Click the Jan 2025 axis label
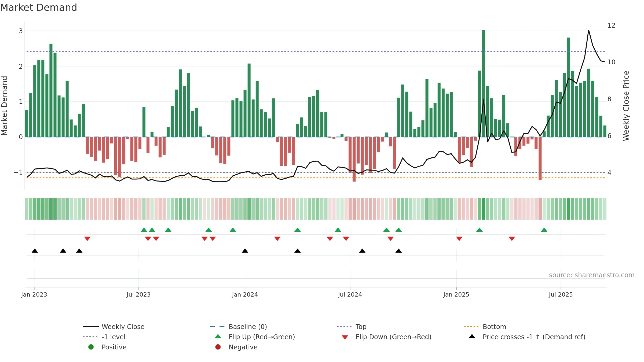The image size is (644, 362). pyautogui.click(x=456, y=294)
